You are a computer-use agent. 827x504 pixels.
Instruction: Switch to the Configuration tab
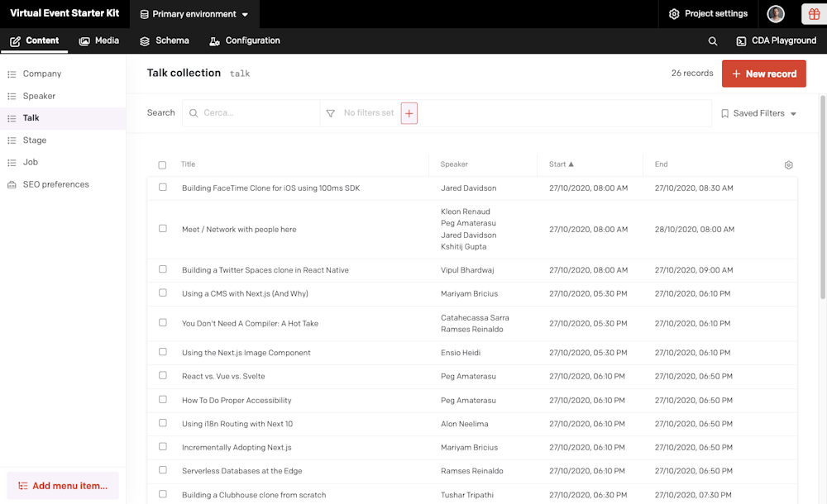pyautogui.click(x=245, y=41)
